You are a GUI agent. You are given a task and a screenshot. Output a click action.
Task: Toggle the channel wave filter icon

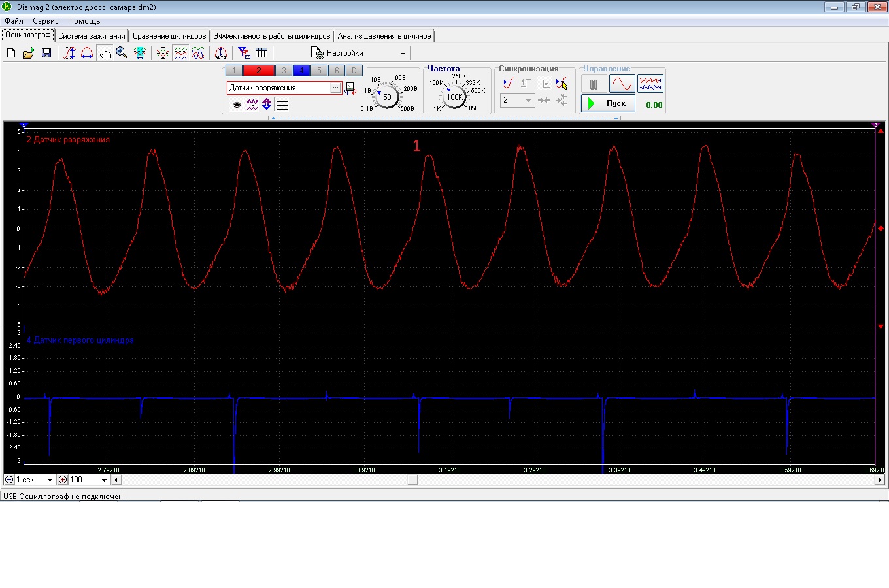(252, 104)
